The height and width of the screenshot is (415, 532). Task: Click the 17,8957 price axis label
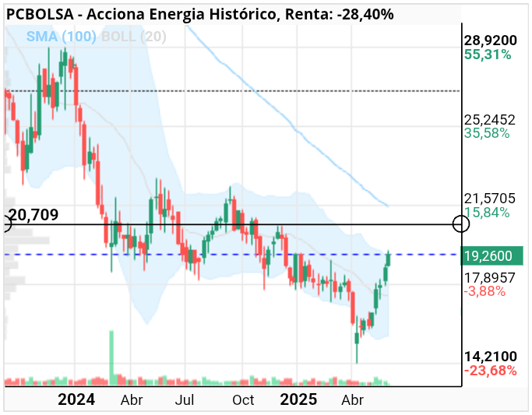pos(489,278)
